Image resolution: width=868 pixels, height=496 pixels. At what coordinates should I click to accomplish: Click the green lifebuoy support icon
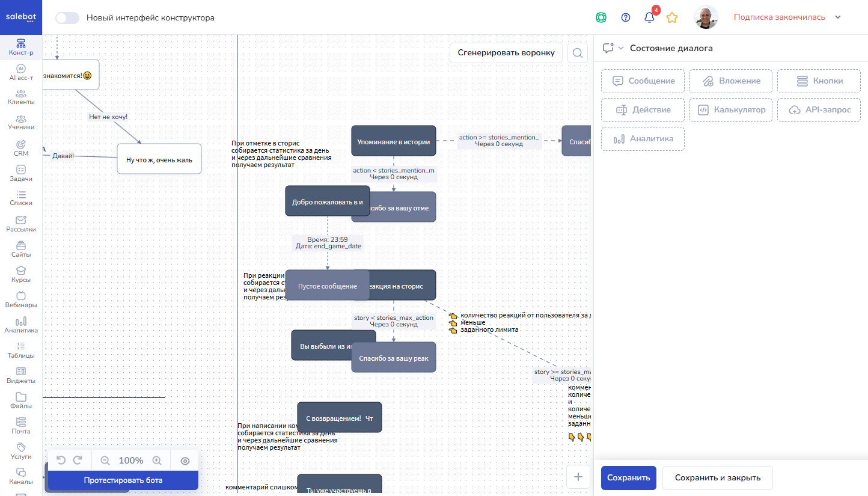pos(601,17)
